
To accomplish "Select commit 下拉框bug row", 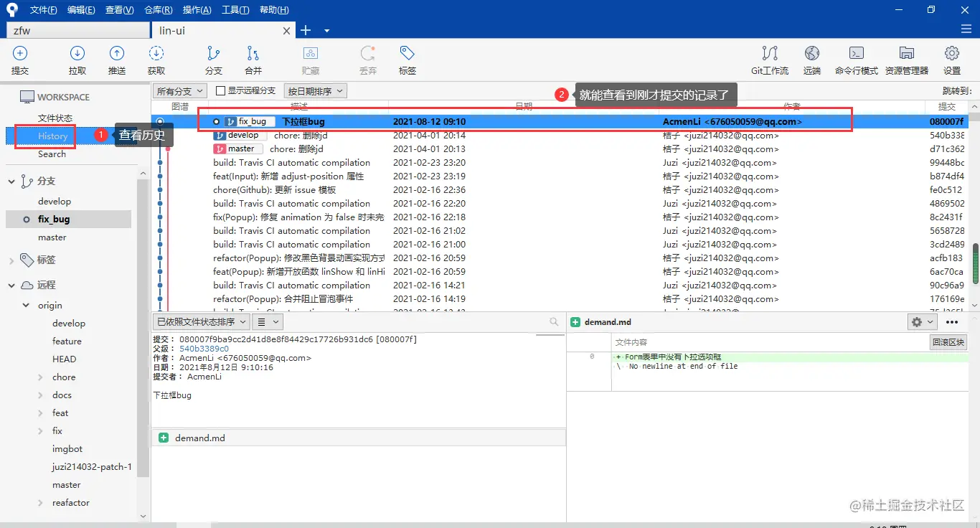I will (560, 122).
